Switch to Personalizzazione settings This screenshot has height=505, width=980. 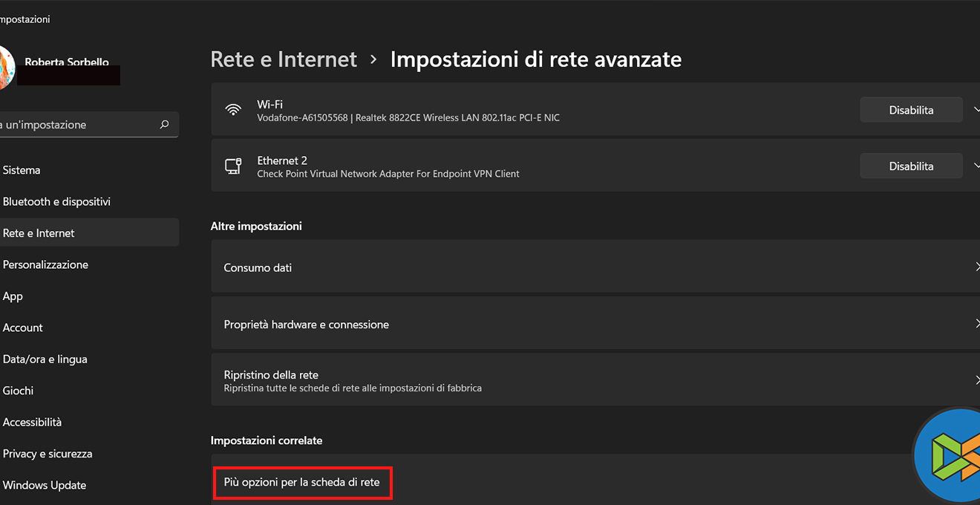pyautogui.click(x=46, y=264)
